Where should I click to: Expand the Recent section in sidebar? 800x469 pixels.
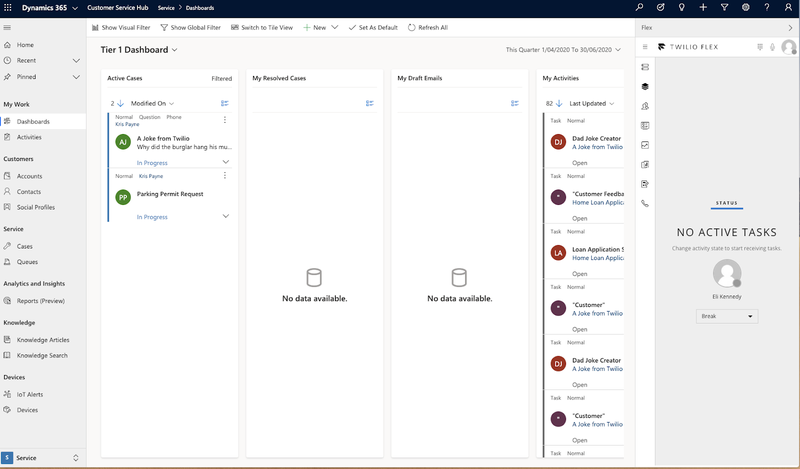(x=76, y=61)
